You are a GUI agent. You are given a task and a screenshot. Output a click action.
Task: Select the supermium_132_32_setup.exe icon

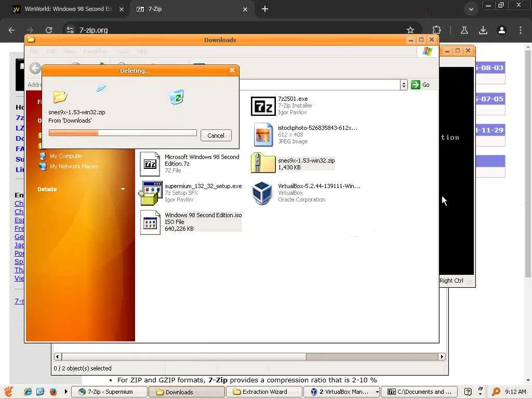pyautogui.click(x=150, y=193)
